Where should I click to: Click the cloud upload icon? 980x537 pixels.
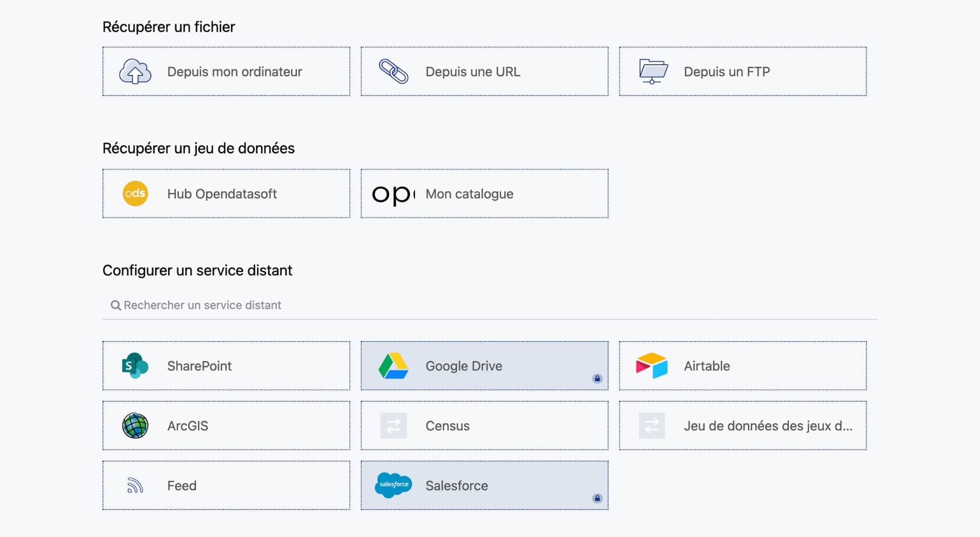click(x=135, y=72)
